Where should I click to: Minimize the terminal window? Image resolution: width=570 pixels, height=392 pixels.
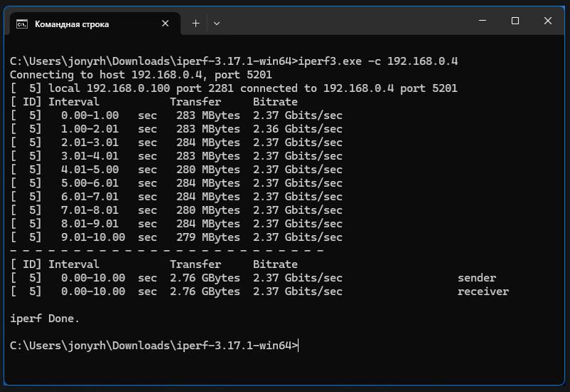tap(482, 21)
